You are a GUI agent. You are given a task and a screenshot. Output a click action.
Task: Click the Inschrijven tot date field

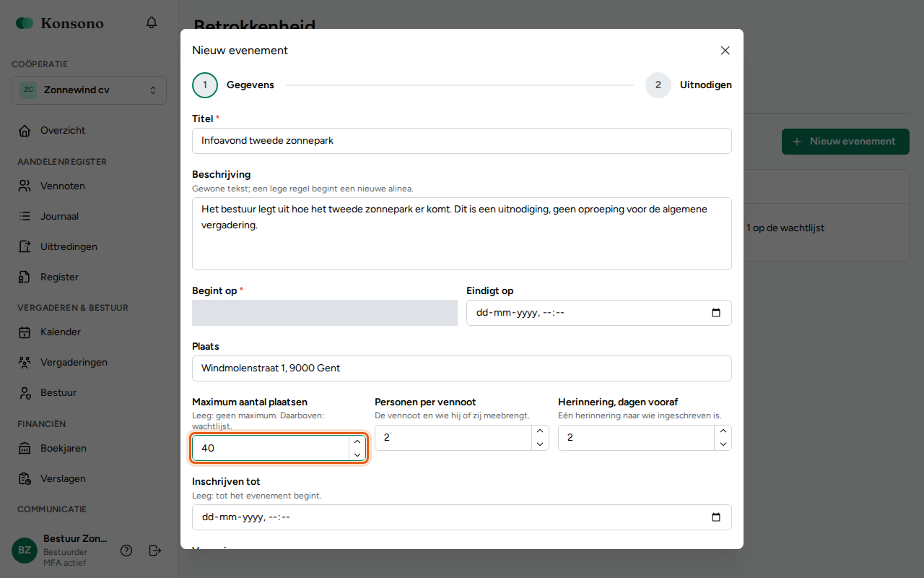462,517
